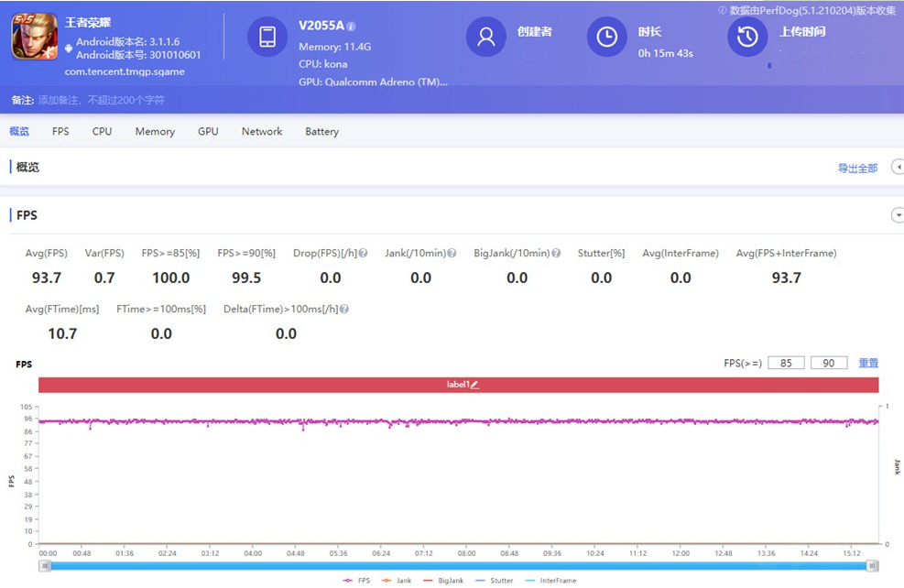The width and height of the screenshot is (904, 588).
Task: Click the help icon beside Drop(FPS)[/h]
Action: click(x=364, y=253)
